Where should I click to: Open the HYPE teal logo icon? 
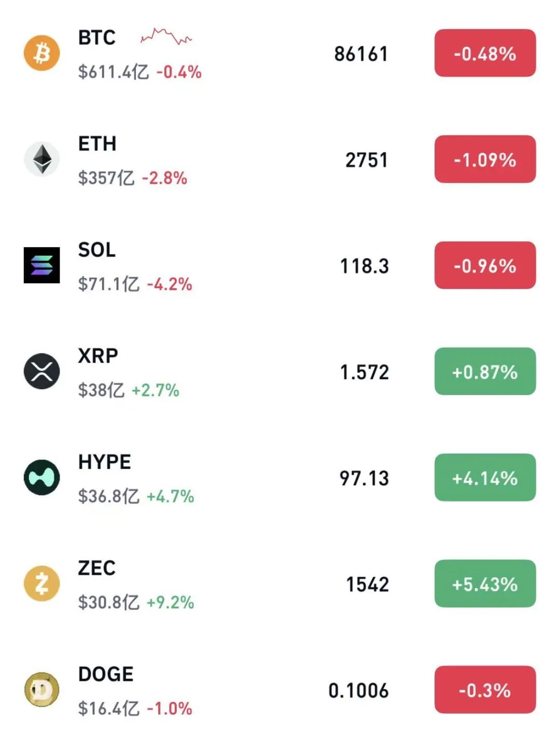42,477
